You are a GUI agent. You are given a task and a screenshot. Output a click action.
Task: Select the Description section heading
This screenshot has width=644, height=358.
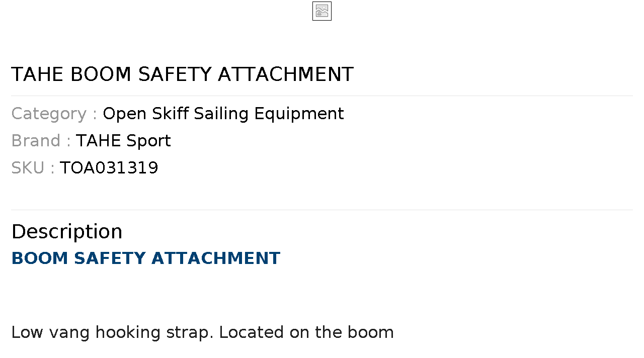[67, 232]
